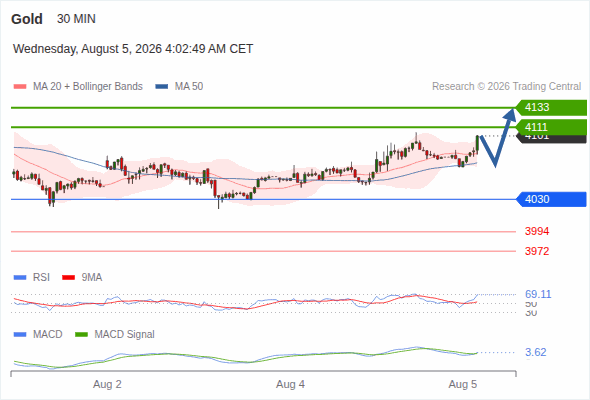590x400 pixels.
Task: Click the 4133 resistance price tag
Action: coord(551,108)
